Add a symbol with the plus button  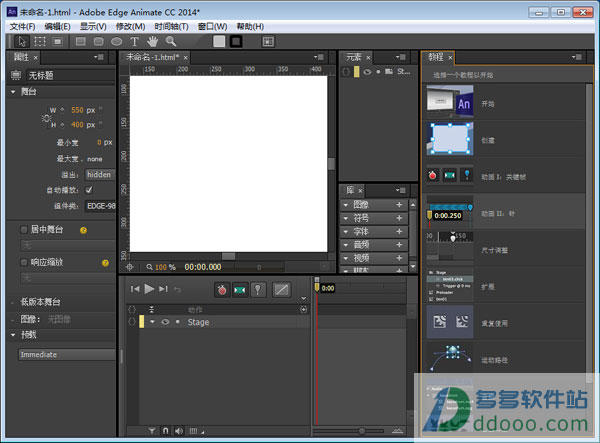pyautogui.click(x=399, y=218)
